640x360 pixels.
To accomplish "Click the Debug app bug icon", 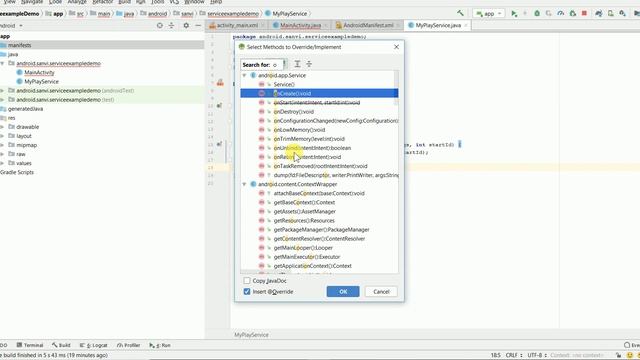I will click(x=537, y=13).
